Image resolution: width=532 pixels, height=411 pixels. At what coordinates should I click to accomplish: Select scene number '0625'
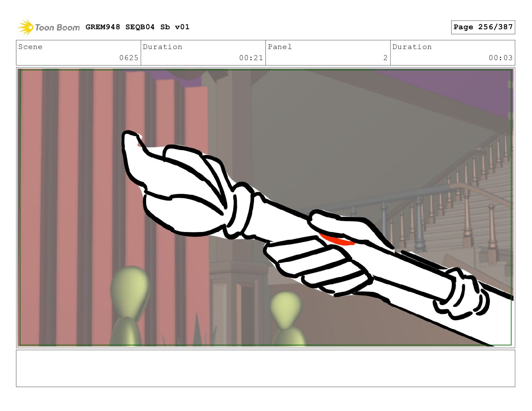[129, 58]
